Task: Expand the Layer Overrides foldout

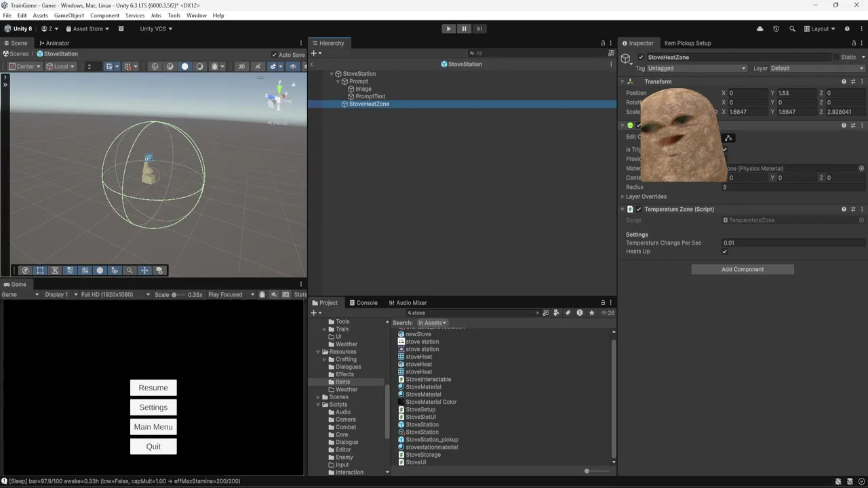Action: (x=623, y=197)
